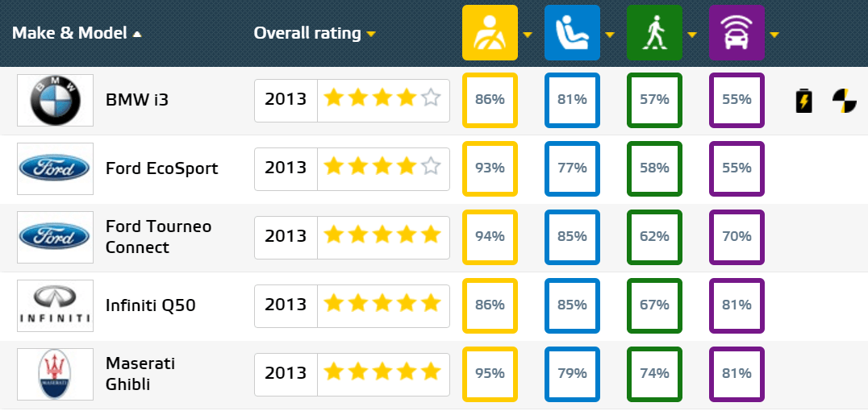This screenshot has height=411, width=868.
Task: Click the electric battery icon for BMW i3
Action: coord(803,102)
